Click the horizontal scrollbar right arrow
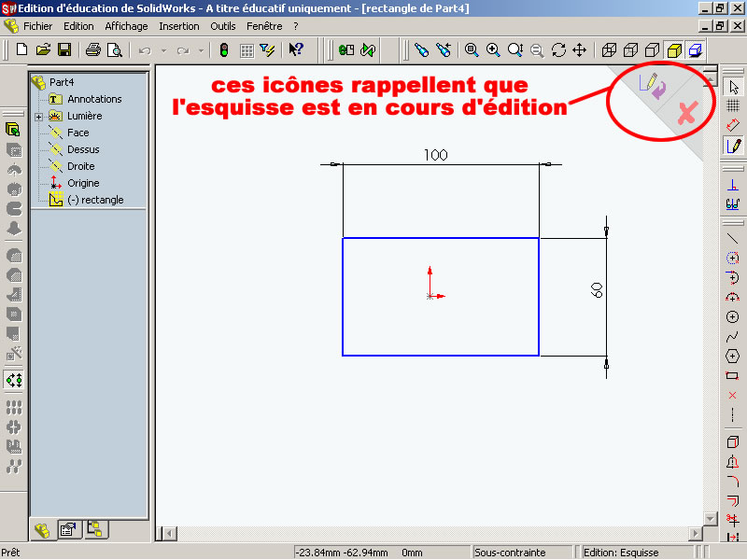This screenshot has height=560, width=747. click(x=696, y=534)
